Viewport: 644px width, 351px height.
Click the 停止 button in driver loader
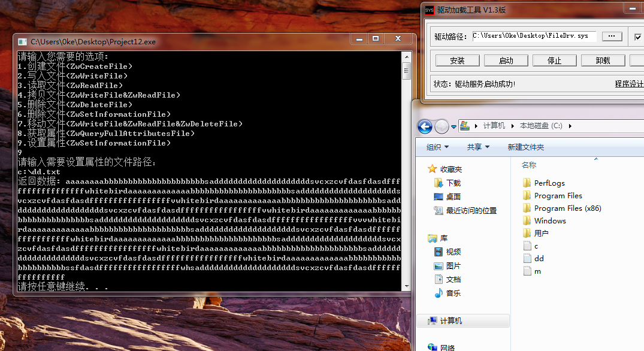[555, 60]
